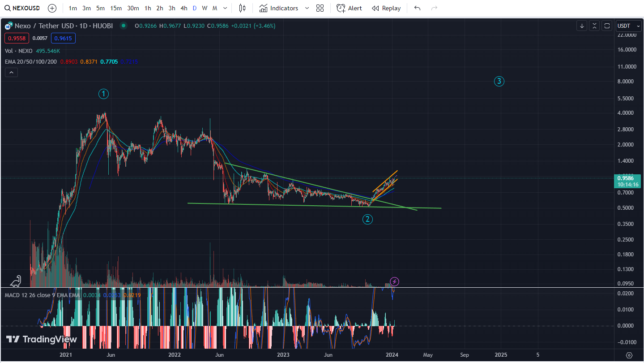Click the purple lightning event icon
This screenshot has height=363, width=644.
tap(394, 281)
